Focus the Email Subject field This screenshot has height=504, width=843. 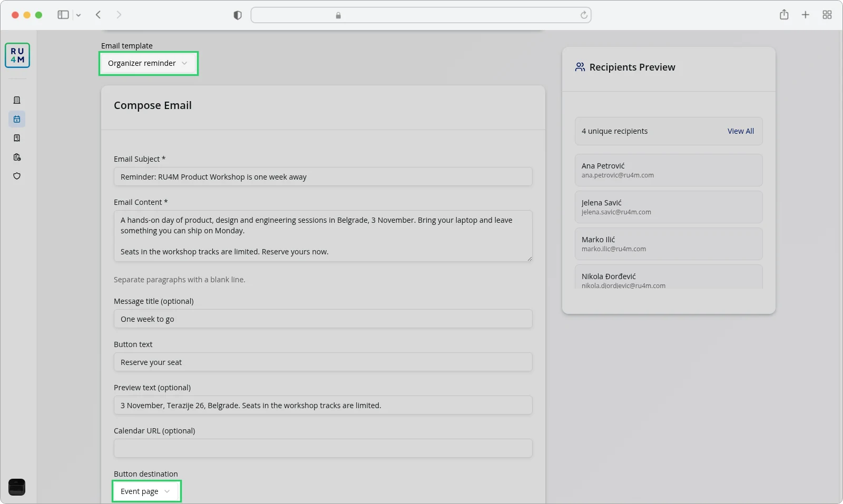pyautogui.click(x=323, y=176)
